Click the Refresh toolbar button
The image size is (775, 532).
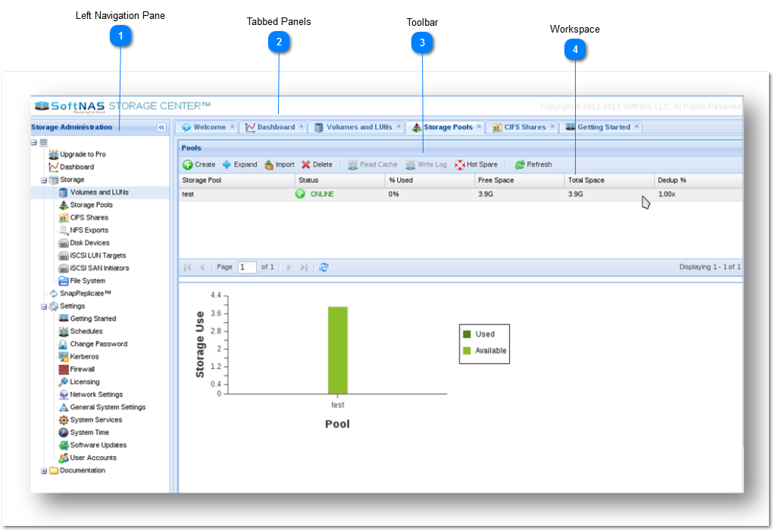point(533,164)
